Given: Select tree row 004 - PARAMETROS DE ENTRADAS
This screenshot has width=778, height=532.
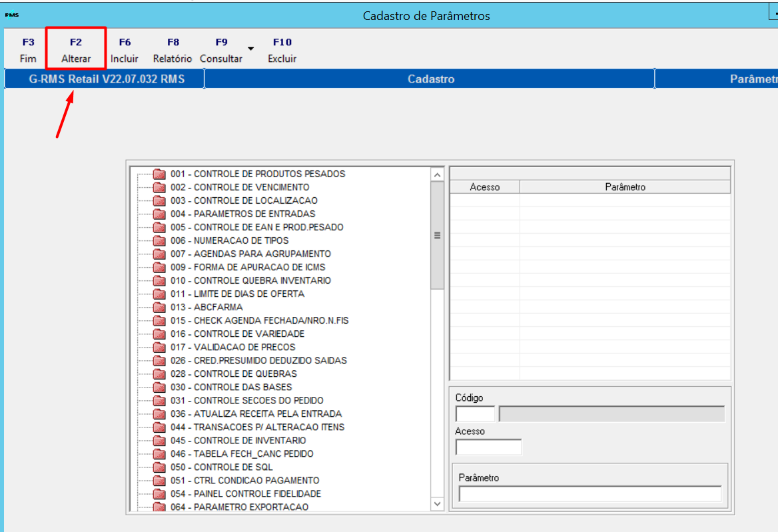Looking at the screenshot, I should click(x=243, y=214).
